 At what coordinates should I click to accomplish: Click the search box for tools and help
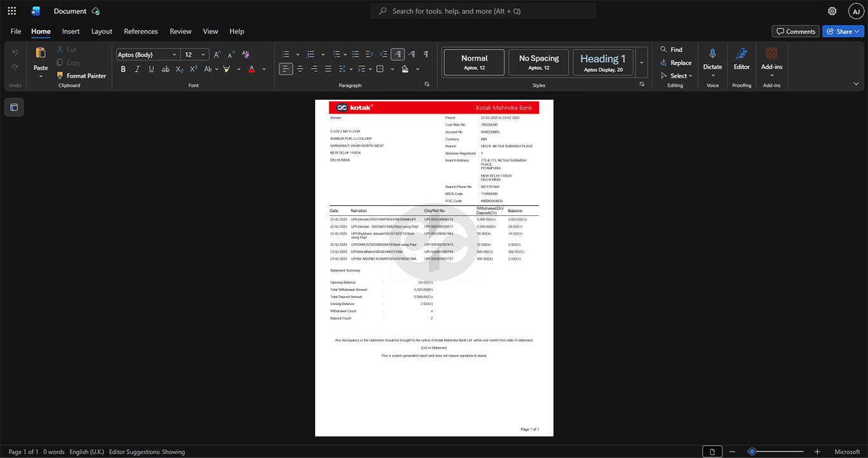484,11
